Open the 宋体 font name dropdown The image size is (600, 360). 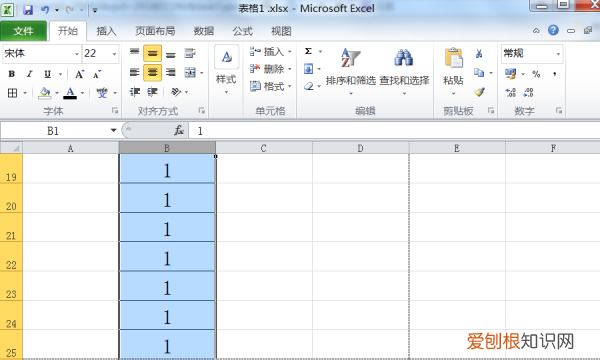77,54
